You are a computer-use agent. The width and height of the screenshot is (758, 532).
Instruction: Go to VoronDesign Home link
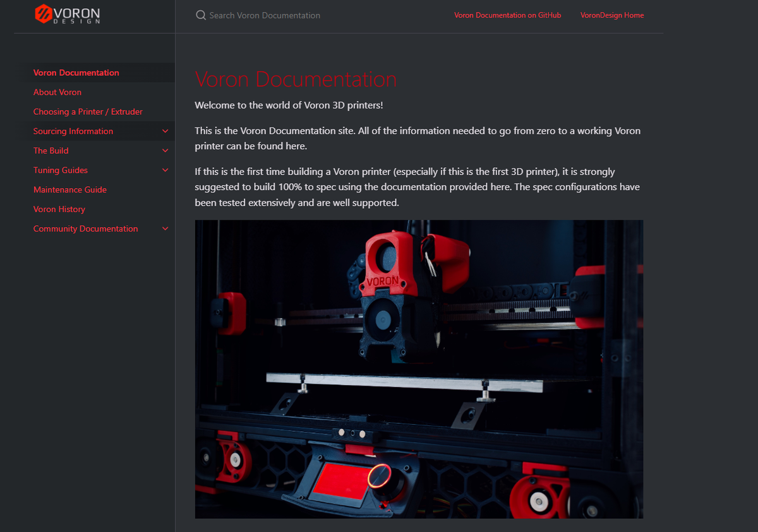pos(612,15)
